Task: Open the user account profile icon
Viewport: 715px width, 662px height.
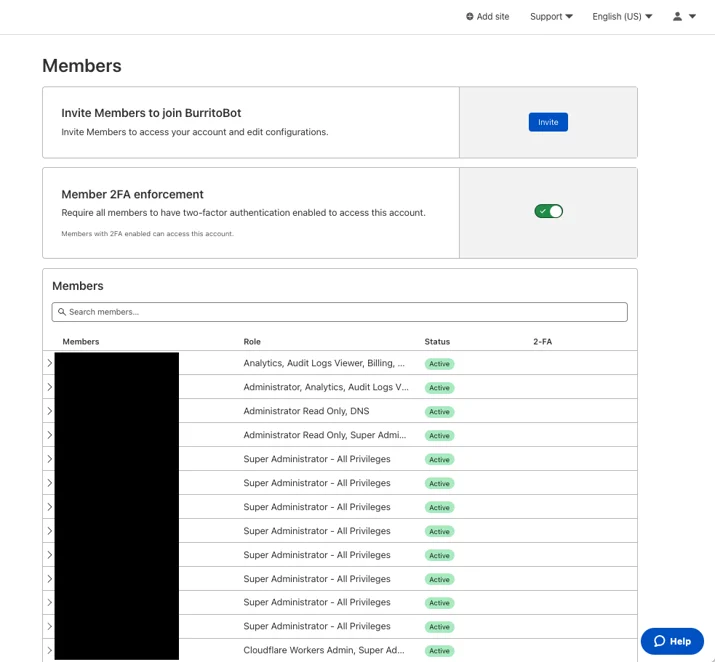Action: click(x=677, y=16)
